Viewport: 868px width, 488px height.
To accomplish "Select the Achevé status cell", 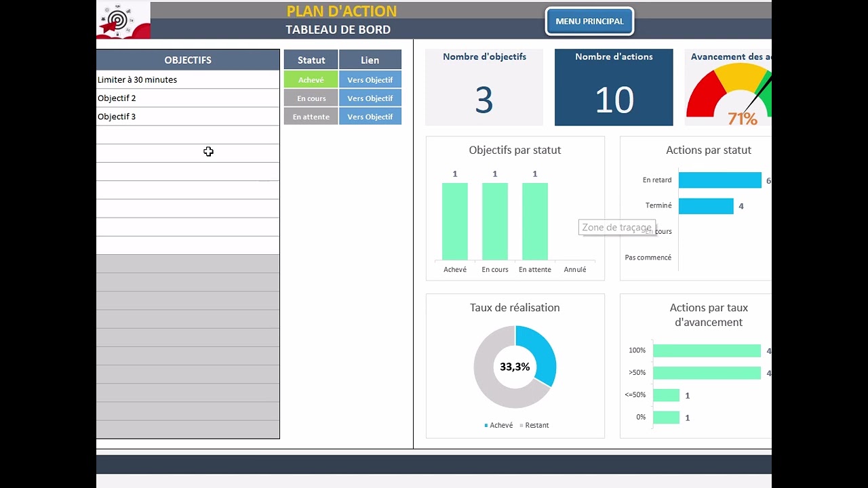I will point(311,80).
